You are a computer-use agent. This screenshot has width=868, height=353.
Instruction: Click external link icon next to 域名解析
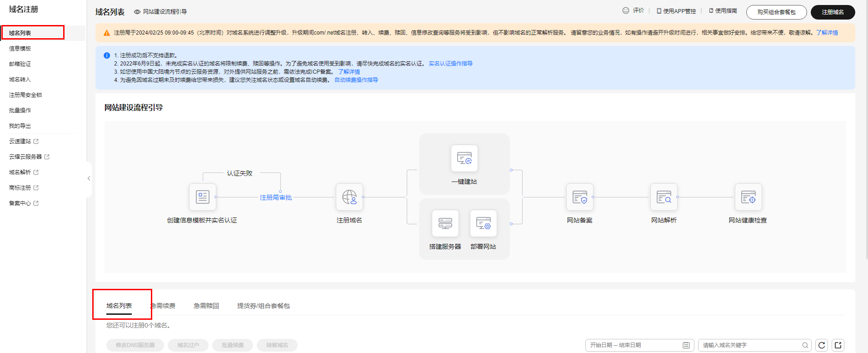[x=36, y=172]
